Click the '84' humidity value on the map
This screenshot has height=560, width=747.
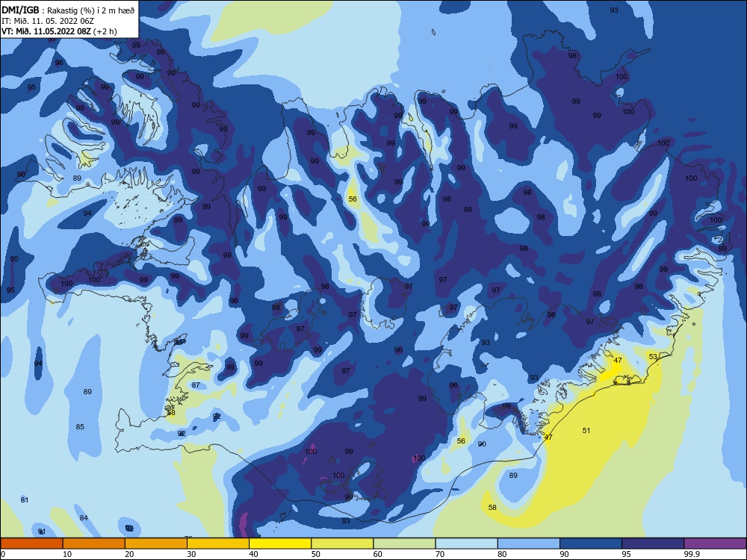point(84,517)
